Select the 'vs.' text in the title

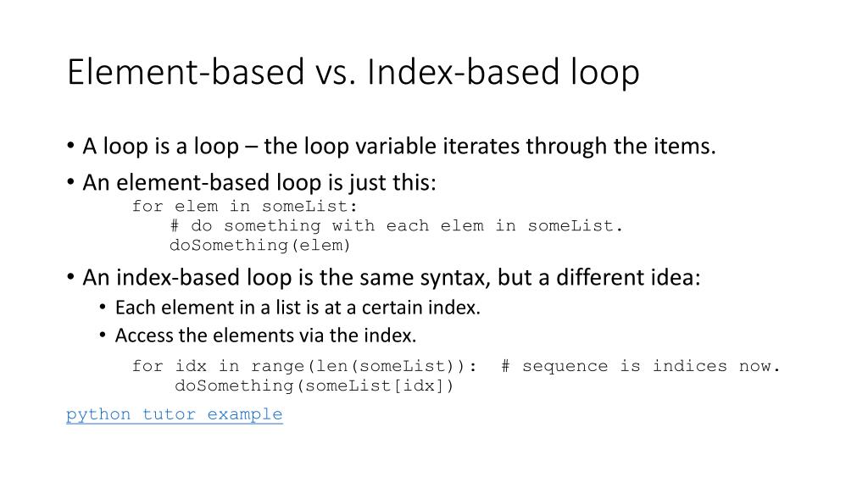tap(336, 74)
